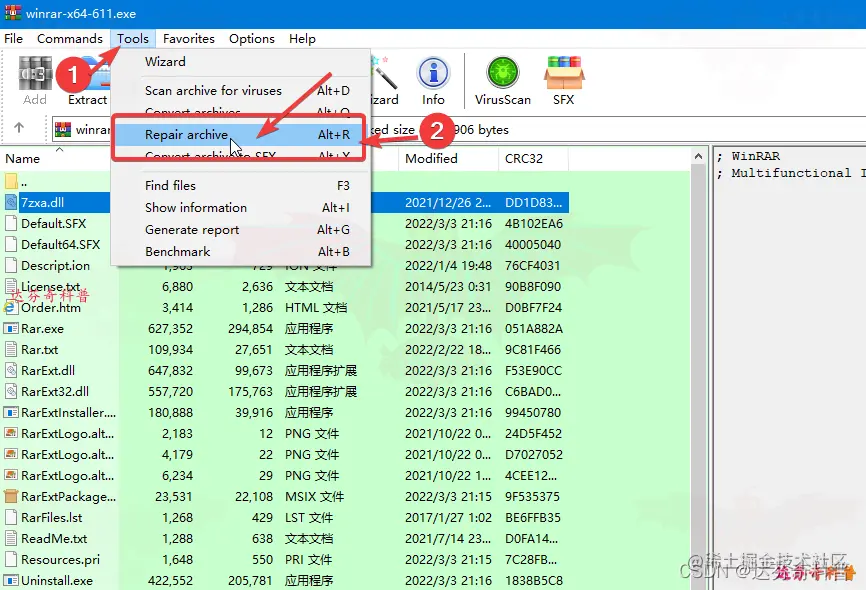The height and width of the screenshot is (590, 866).
Task: Click the ReadMe.txt file icon
Action: (x=11, y=538)
